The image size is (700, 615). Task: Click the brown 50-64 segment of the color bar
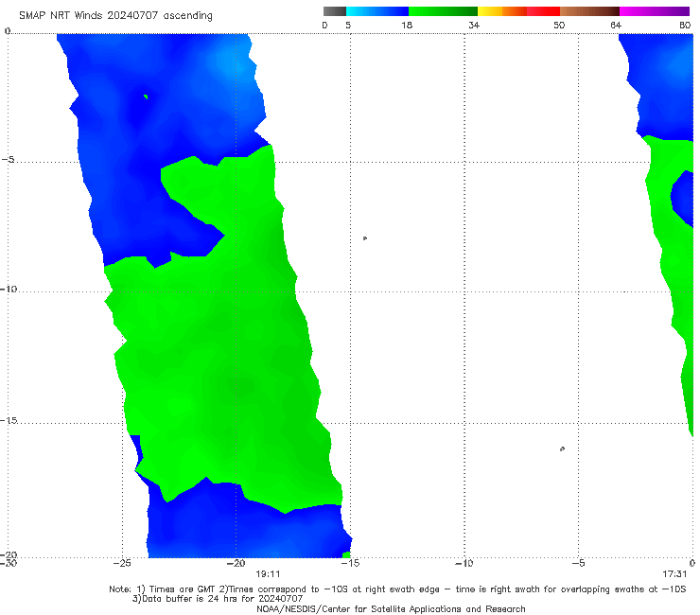(x=589, y=11)
